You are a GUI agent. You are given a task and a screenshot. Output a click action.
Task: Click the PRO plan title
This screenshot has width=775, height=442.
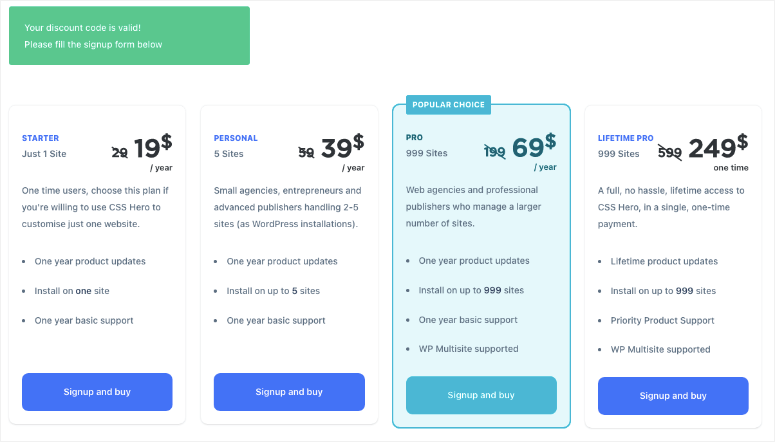(414, 137)
